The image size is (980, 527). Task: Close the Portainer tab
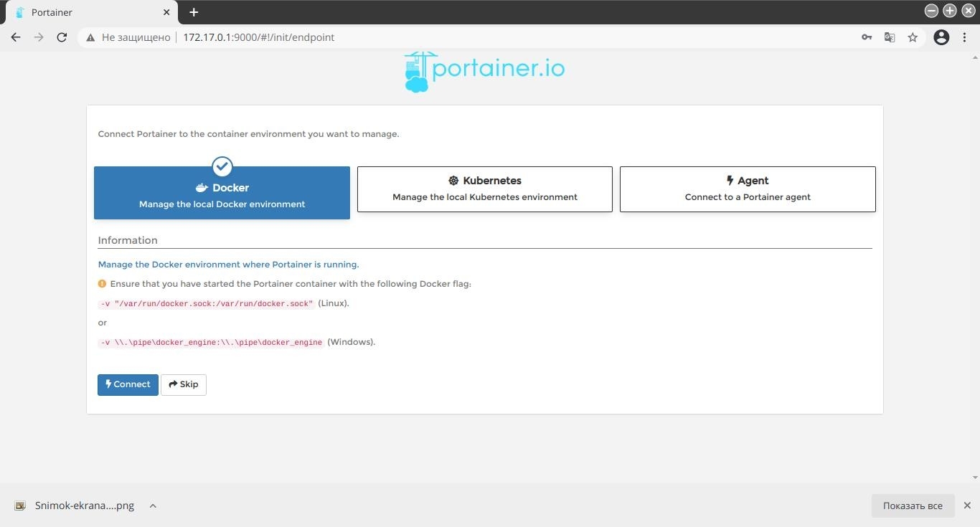166,12
